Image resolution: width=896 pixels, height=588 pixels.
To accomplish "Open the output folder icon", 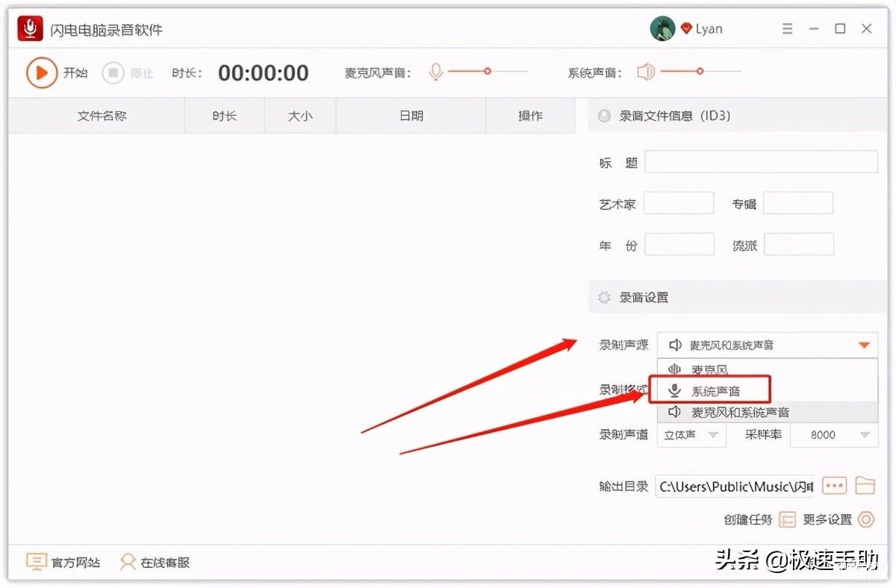I will click(865, 486).
